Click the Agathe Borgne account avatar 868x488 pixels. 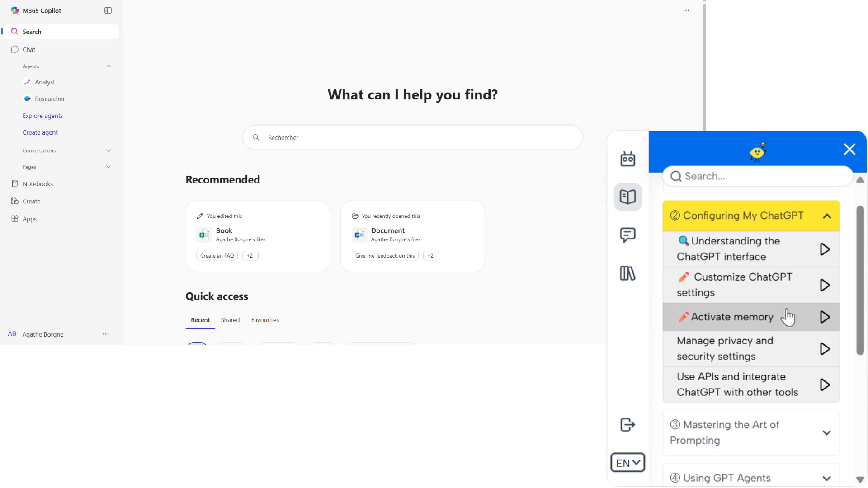pos(12,334)
